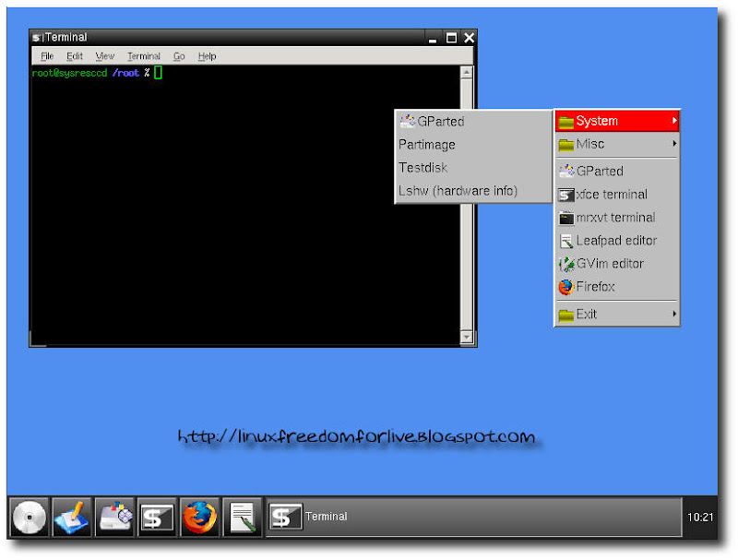Choose Firefox menu entry text
This screenshot has height=560, width=738.
click(x=595, y=287)
